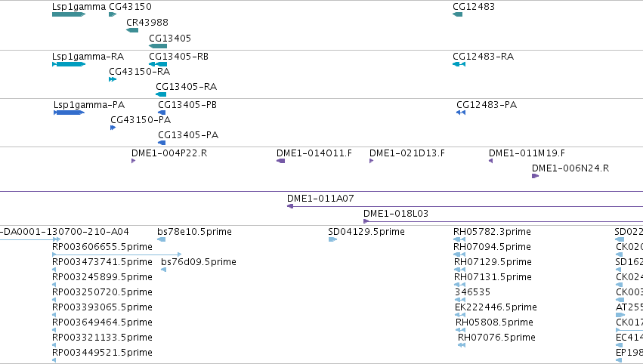Open the CG13405-RB transcript label
This screenshot has width=643, height=364.
coord(178,56)
